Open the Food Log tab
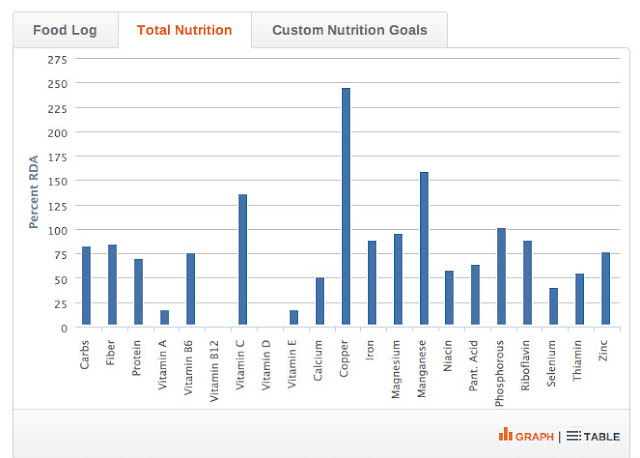 pos(65,30)
